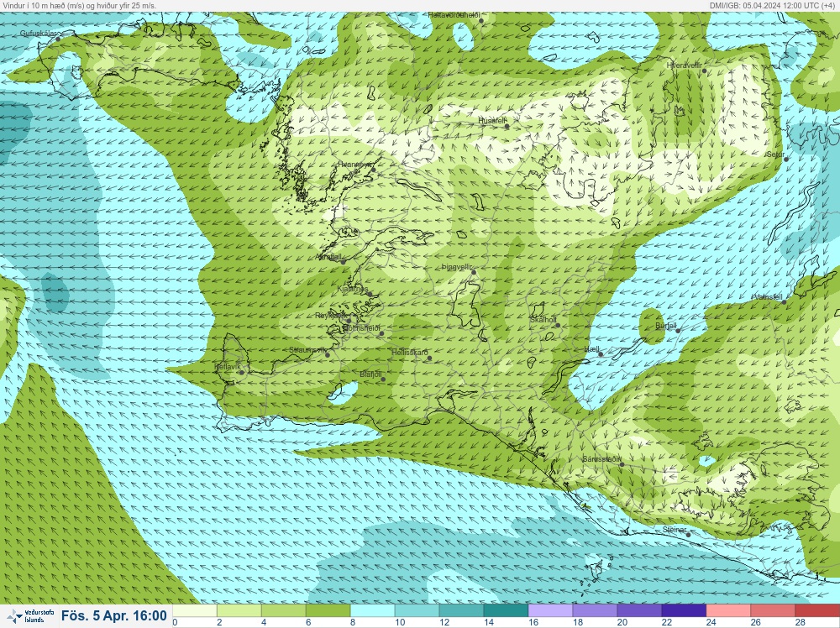Select the 16–18 m/s lavender legend swatch
This screenshot has height=628, width=840.
pyautogui.click(x=551, y=611)
